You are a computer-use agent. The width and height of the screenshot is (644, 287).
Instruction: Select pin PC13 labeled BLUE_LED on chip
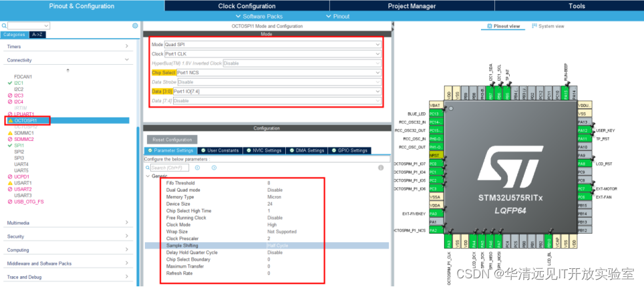tap(436, 113)
